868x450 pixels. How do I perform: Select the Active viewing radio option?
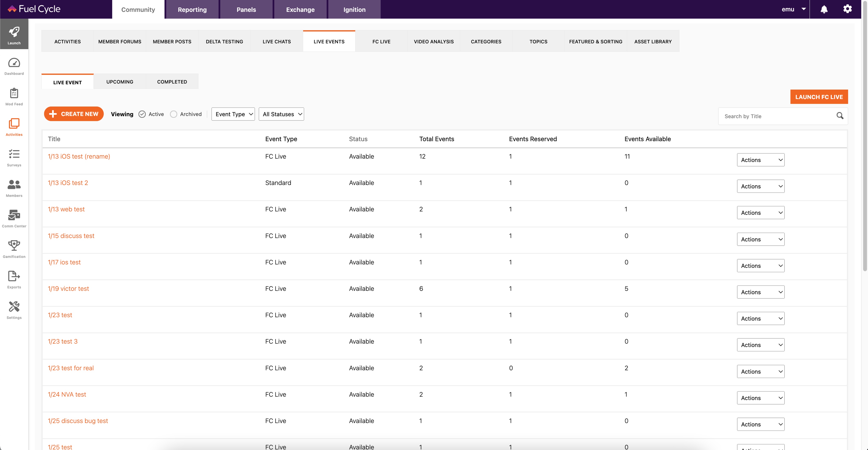[x=142, y=114]
